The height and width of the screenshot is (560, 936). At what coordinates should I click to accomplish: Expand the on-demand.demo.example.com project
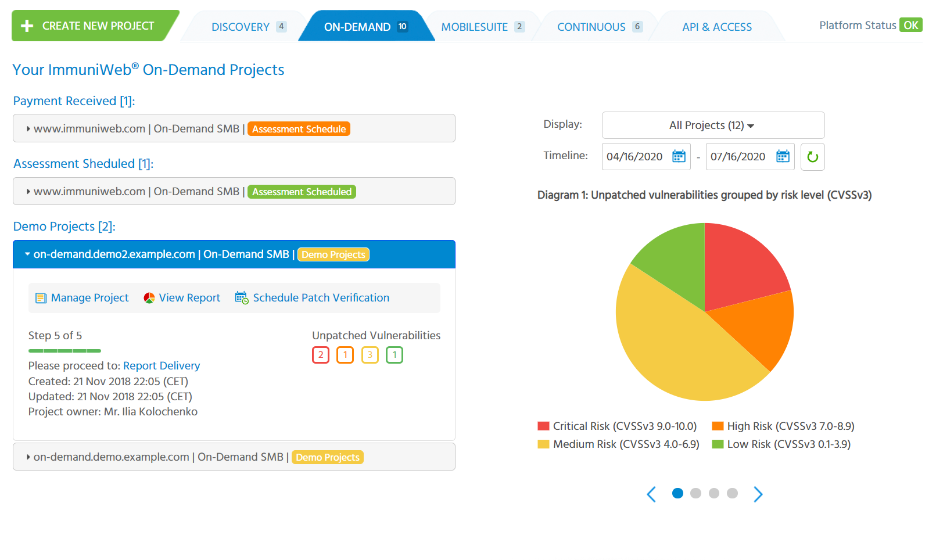click(x=234, y=457)
